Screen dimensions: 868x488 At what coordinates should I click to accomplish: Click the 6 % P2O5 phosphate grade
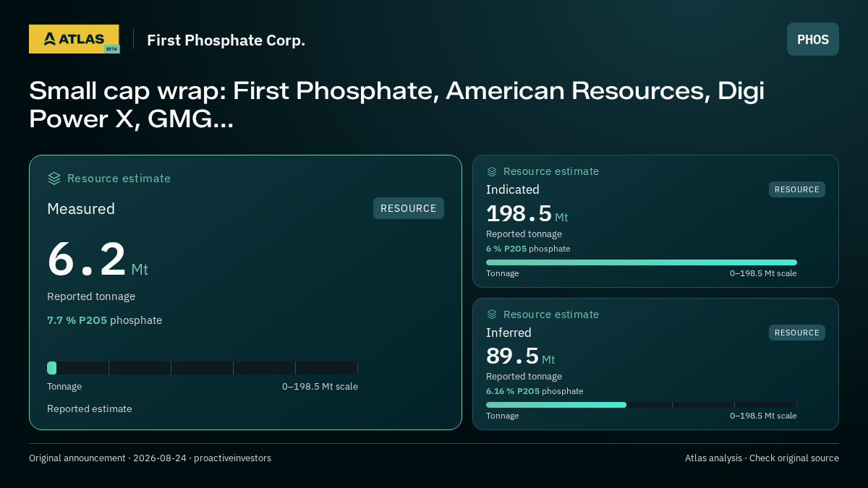528,249
